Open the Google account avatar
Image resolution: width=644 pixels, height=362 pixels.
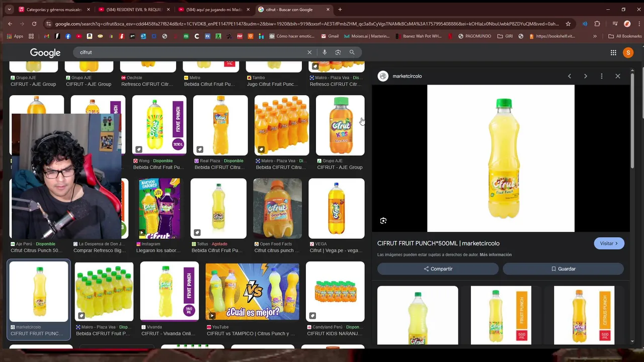(628, 52)
